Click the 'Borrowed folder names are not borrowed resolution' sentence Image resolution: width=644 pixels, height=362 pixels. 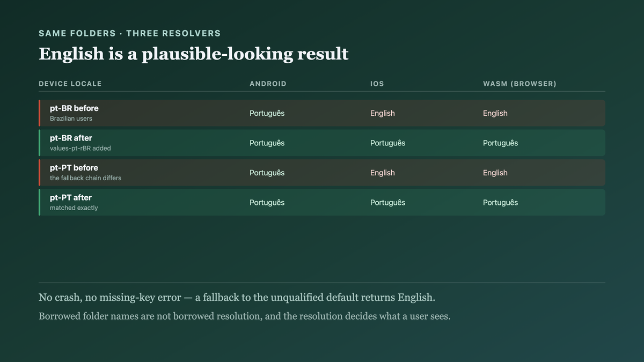pyautogui.click(x=245, y=316)
